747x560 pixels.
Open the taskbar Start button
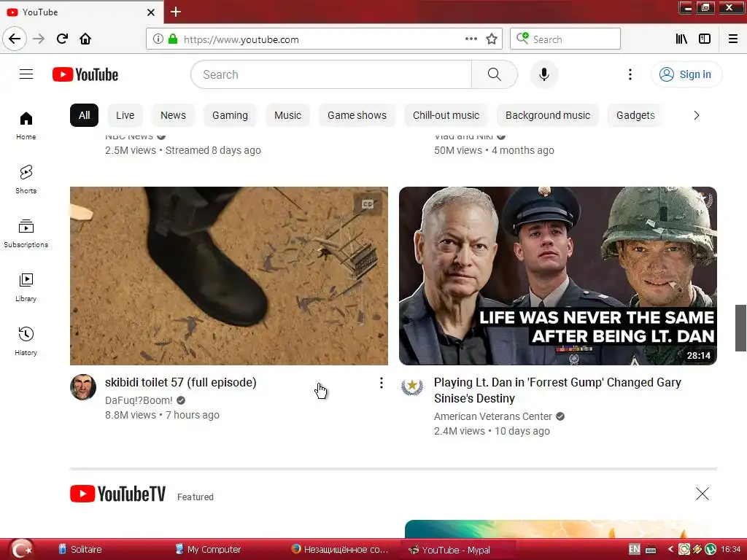pyautogui.click(x=21, y=549)
